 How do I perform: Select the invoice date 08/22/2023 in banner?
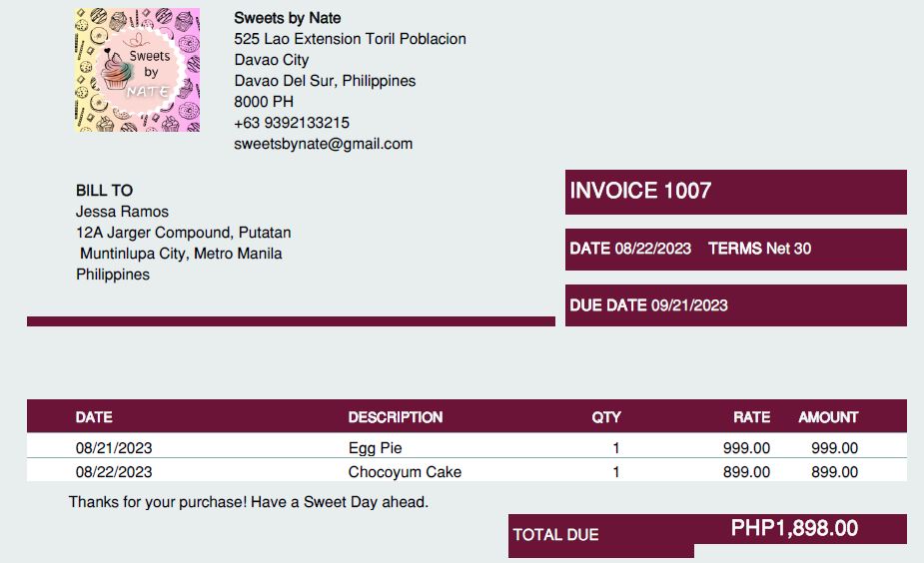coord(652,249)
